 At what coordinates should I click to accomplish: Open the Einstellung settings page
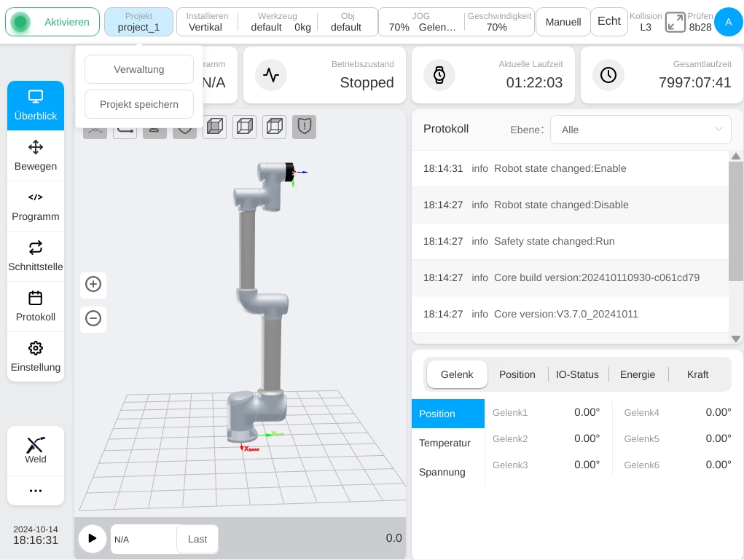[x=36, y=357]
